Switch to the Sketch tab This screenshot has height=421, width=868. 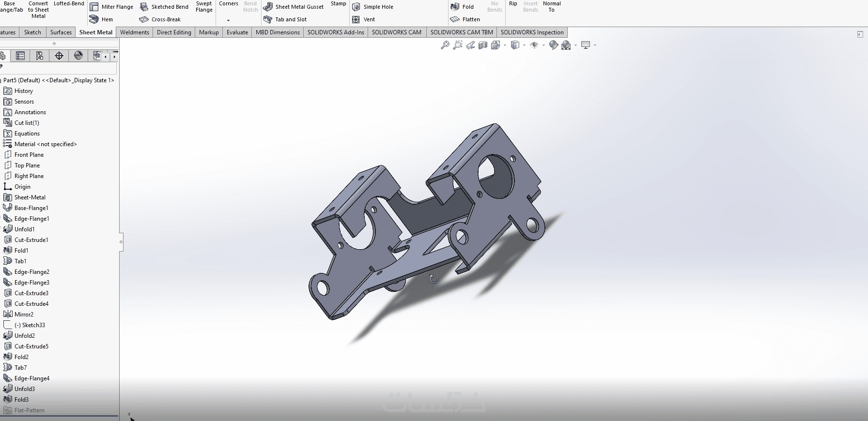(32, 32)
